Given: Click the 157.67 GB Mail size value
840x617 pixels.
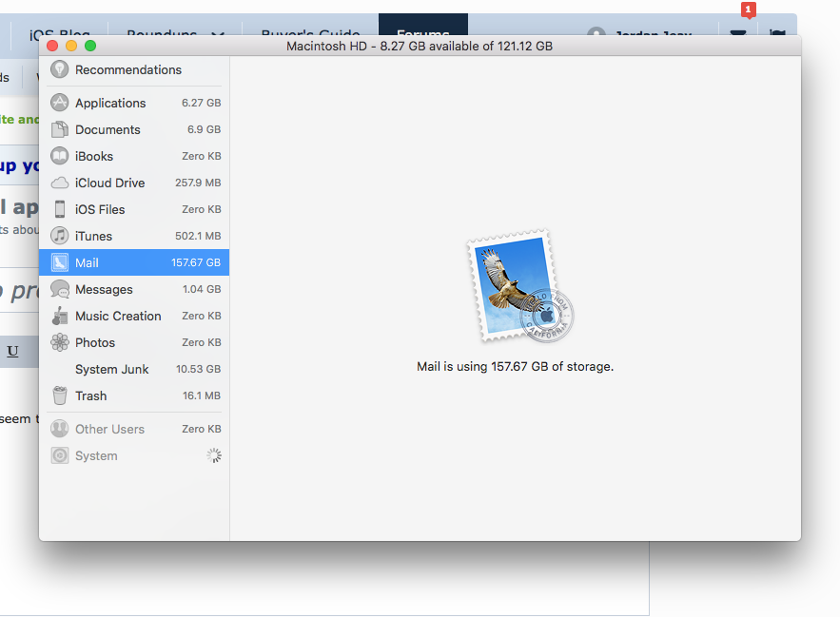Looking at the screenshot, I should point(196,262).
